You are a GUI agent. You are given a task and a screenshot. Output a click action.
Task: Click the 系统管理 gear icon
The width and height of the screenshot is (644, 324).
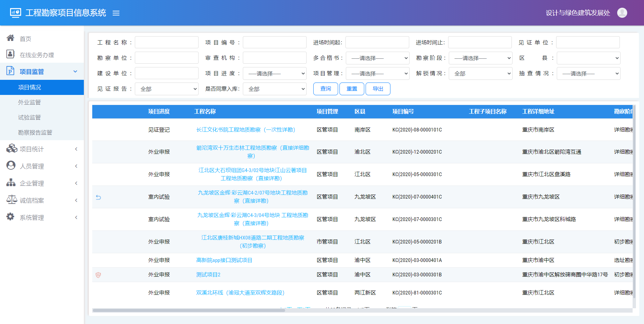(x=10, y=217)
